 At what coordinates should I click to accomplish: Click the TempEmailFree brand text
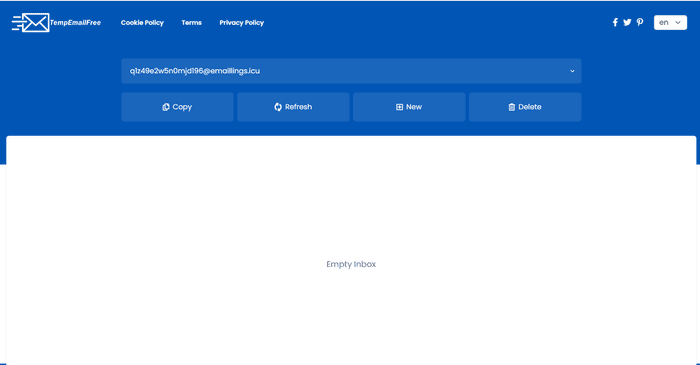point(75,22)
